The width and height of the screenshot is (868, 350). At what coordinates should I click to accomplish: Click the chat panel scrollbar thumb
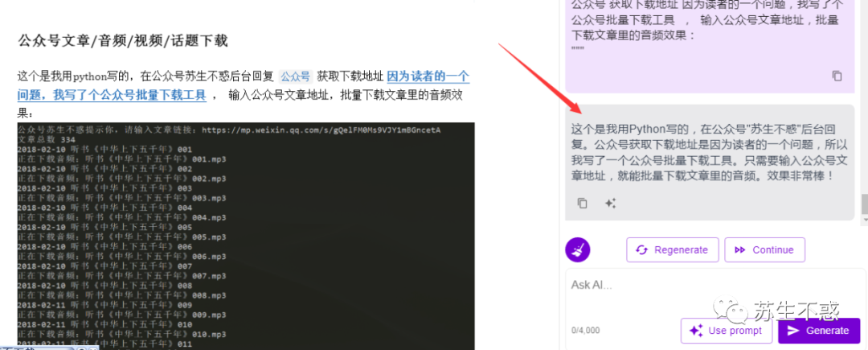(x=864, y=204)
